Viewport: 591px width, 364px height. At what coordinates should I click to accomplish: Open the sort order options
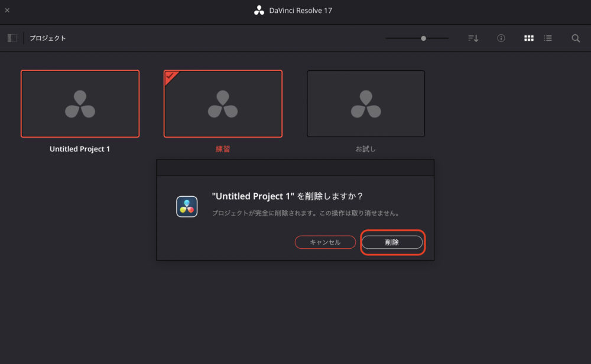click(473, 38)
